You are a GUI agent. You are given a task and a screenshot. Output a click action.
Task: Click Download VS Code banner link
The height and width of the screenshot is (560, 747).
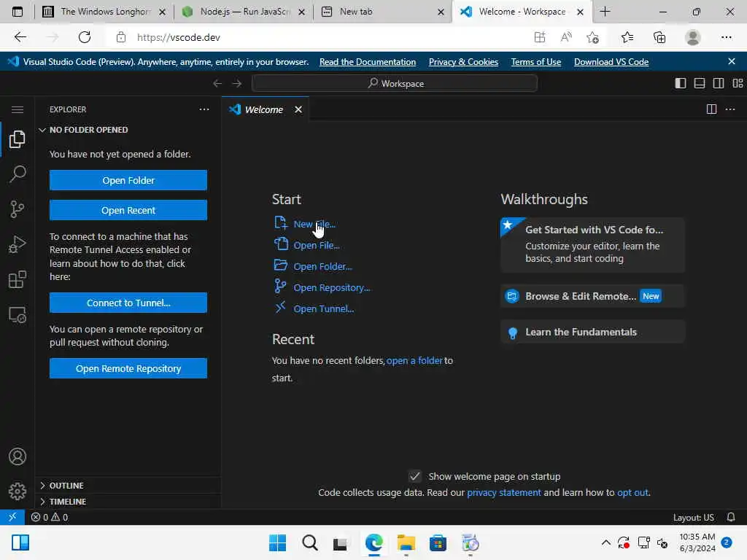point(611,62)
